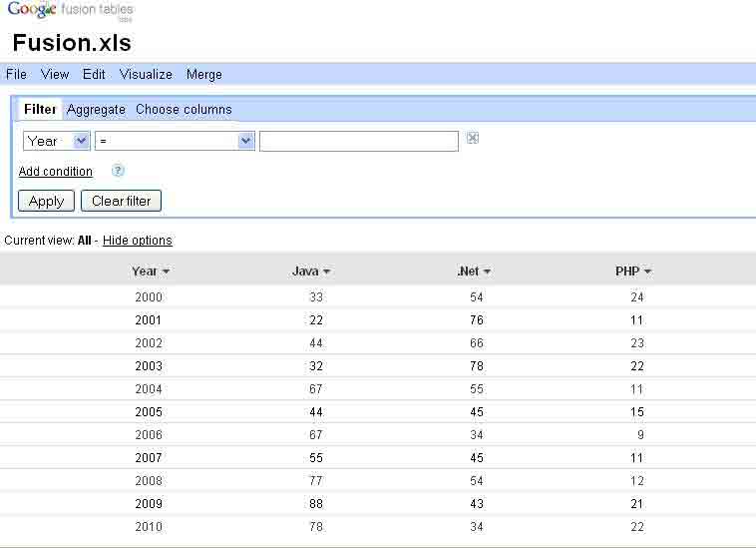Viewport: 756px width, 548px height.
Task: Open the Merge menu
Action: [x=204, y=75]
